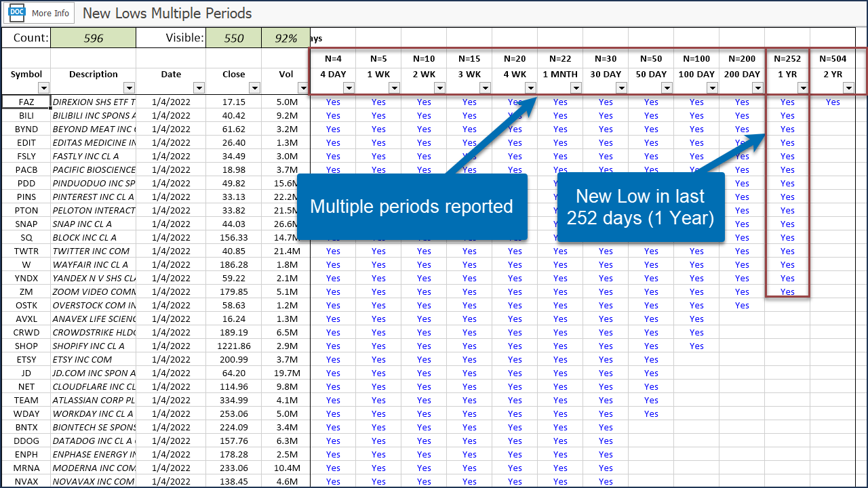The height and width of the screenshot is (488, 868).
Task: Select the N=252 header cell
Action: (x=787, y=58)
